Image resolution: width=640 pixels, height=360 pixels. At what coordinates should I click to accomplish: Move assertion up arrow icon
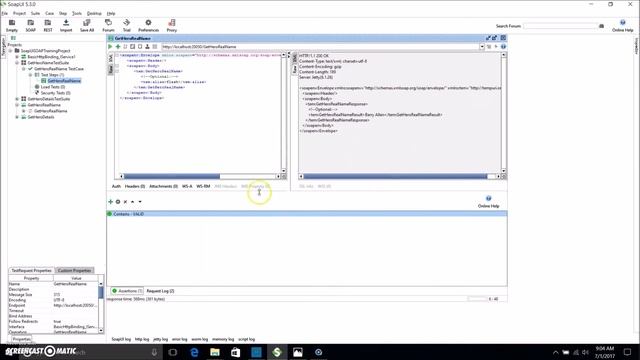133,202
